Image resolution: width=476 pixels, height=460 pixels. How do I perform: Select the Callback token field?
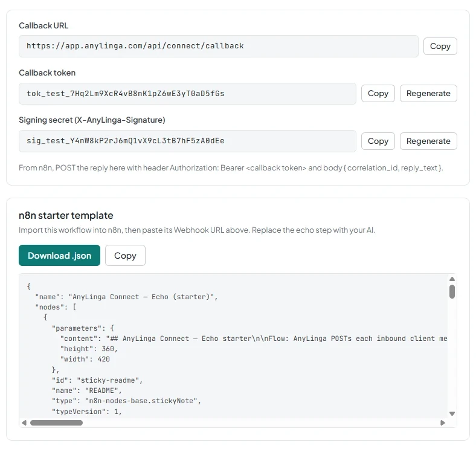pyautogui.click(x=187, y=94)
